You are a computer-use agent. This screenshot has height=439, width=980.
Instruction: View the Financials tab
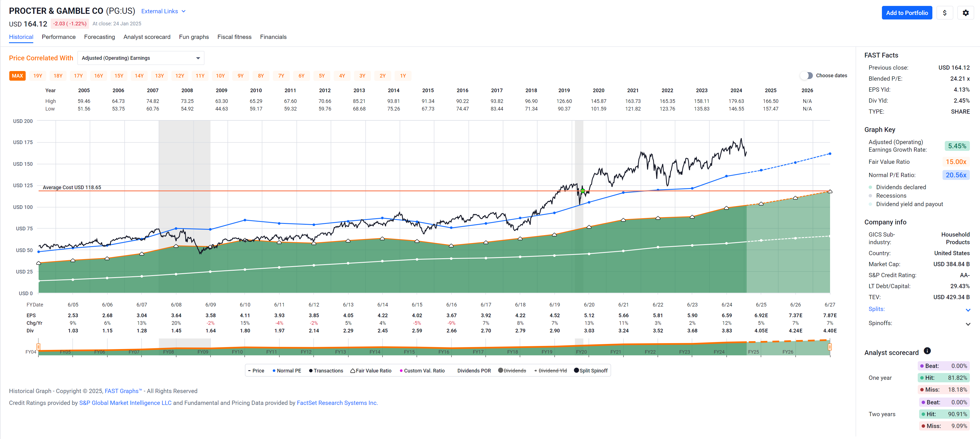(x=273, y=37)
